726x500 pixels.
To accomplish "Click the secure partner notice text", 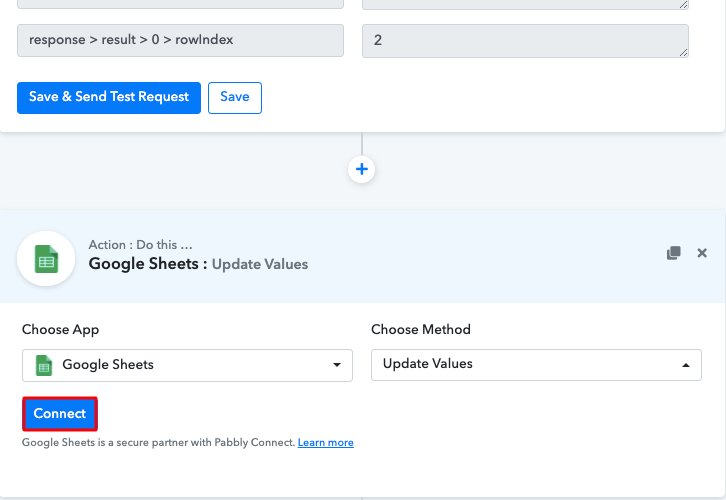I will point(158,443).
